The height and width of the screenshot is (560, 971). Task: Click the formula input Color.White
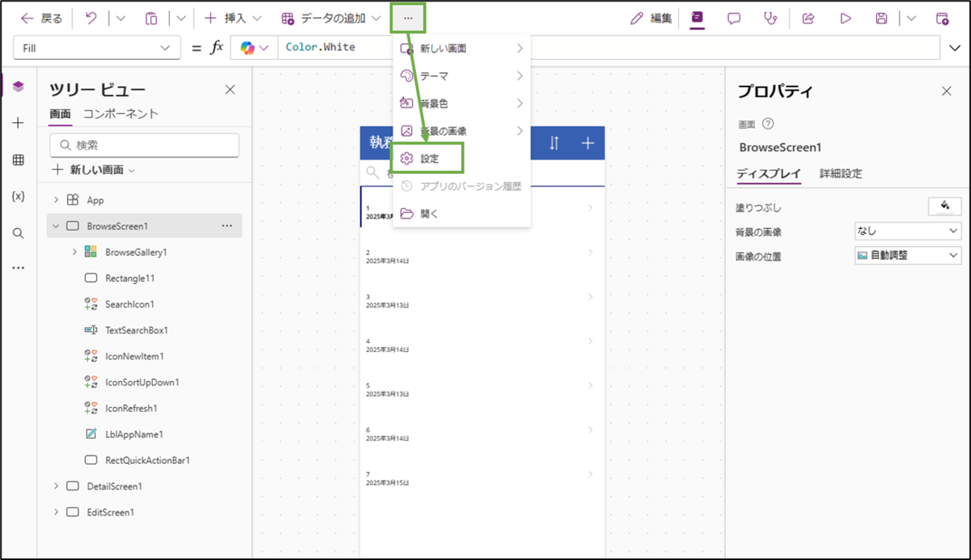609,48
